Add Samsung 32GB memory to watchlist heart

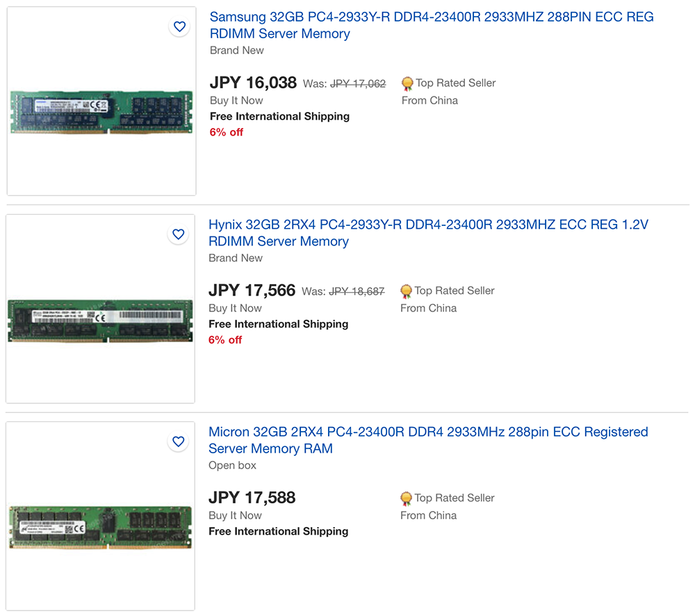(179, 27)
